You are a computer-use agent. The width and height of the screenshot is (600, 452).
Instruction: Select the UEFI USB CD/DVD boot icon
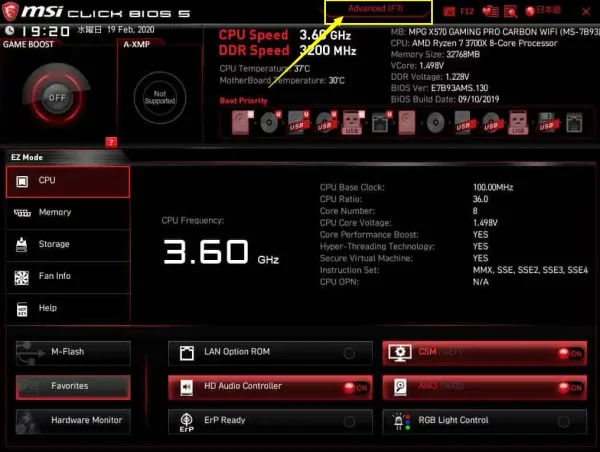[326, 122]
